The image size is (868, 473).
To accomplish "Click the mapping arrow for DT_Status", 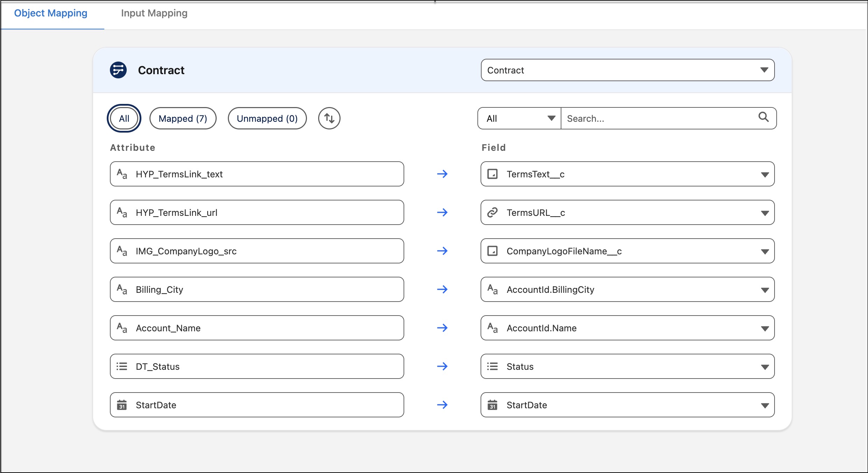I will [x=442, y=366].
